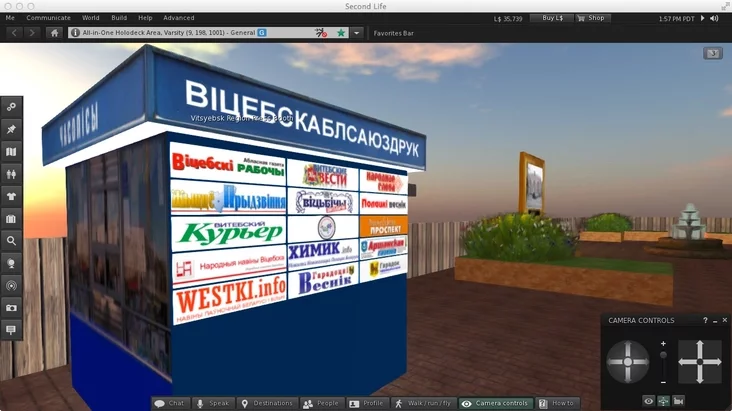732x411 pixels.
Task: Open the top gears icon in the left sidebar
Action: point(11,107)
